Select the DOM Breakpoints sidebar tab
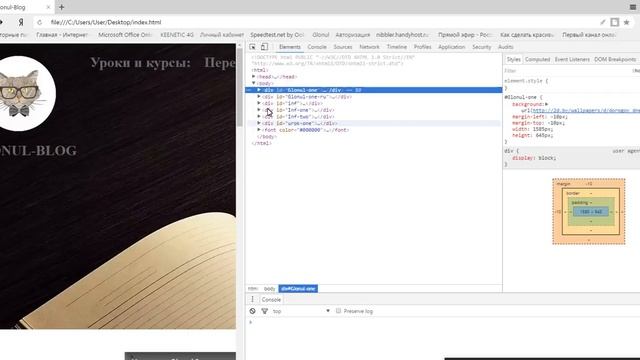 (615, 60)
